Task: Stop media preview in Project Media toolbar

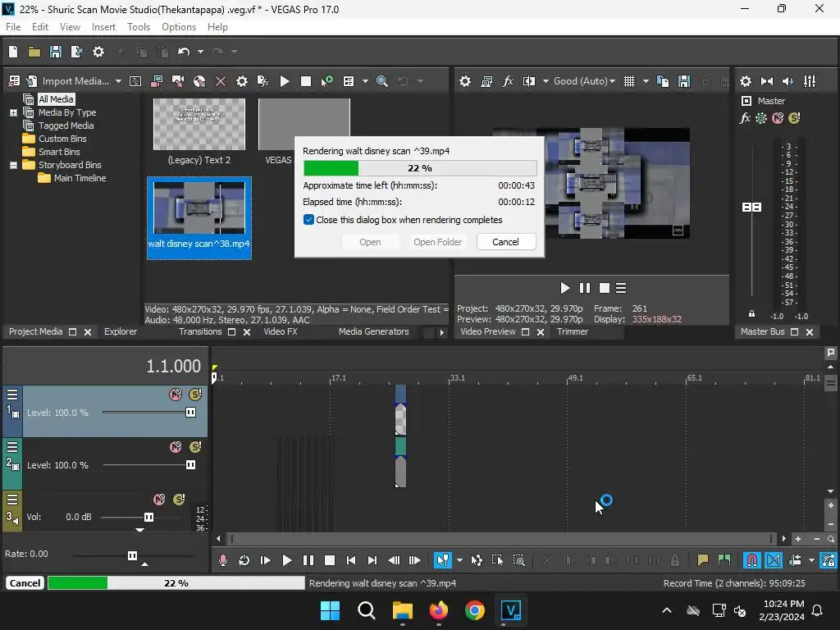Action: (x=306, y=81)
